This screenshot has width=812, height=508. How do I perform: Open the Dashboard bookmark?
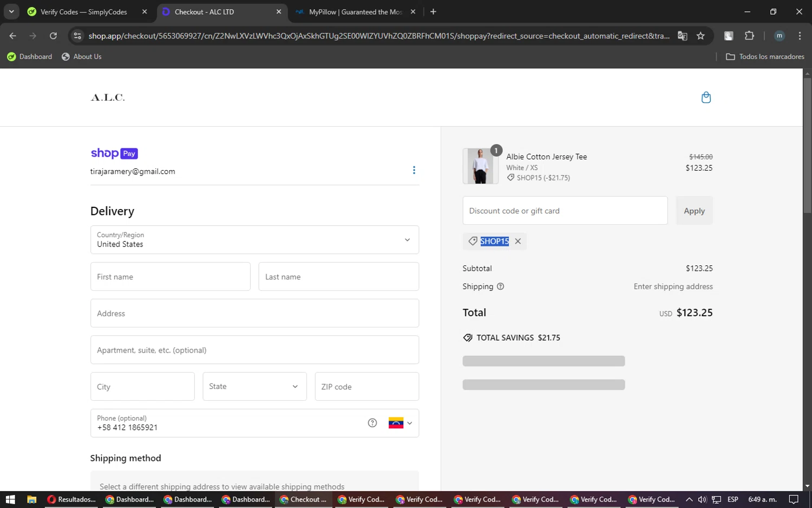point(30,57)
